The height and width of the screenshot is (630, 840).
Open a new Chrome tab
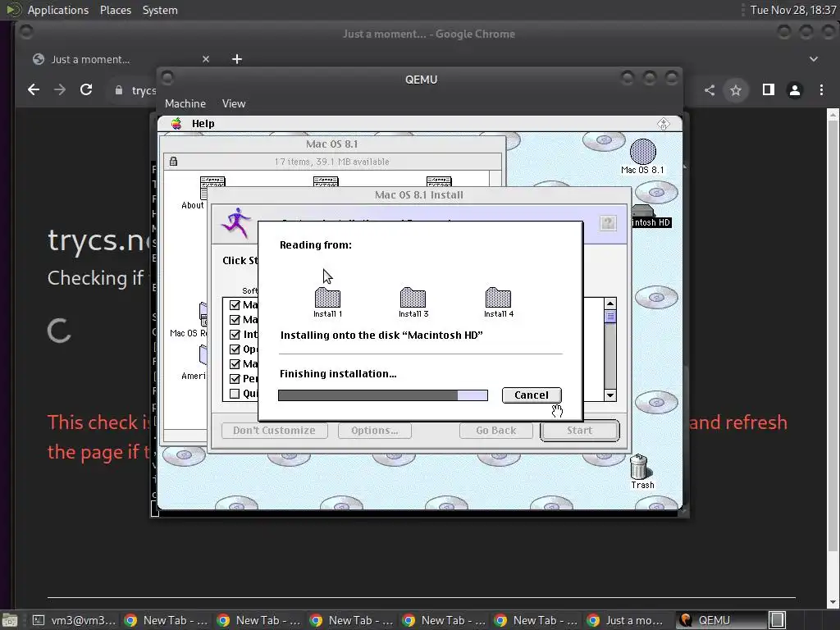pos(237,59)
